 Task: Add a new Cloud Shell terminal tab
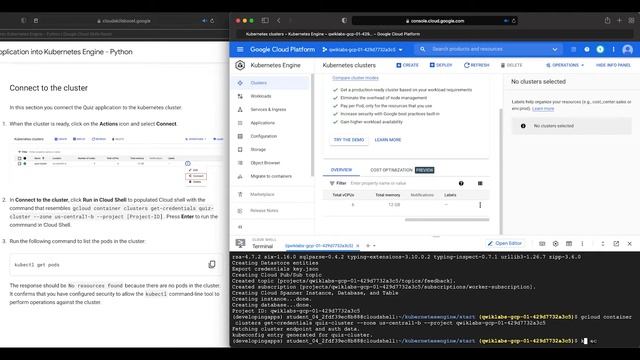[368, 246]
